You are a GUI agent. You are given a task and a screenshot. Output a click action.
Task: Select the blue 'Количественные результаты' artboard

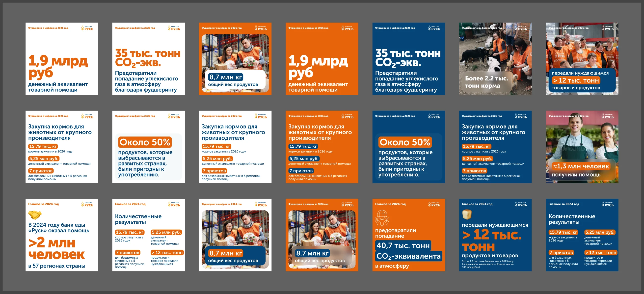click(582, 235)
